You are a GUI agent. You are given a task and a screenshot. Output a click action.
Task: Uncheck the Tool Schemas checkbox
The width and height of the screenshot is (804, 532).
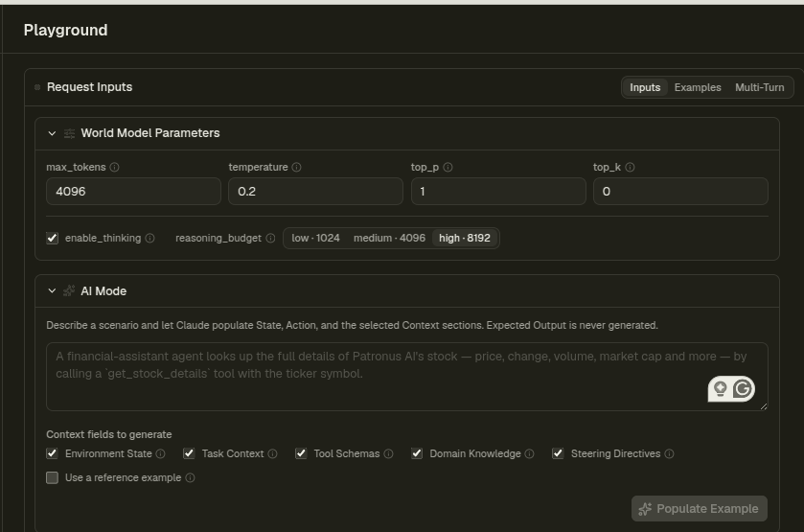click(301, 453)
